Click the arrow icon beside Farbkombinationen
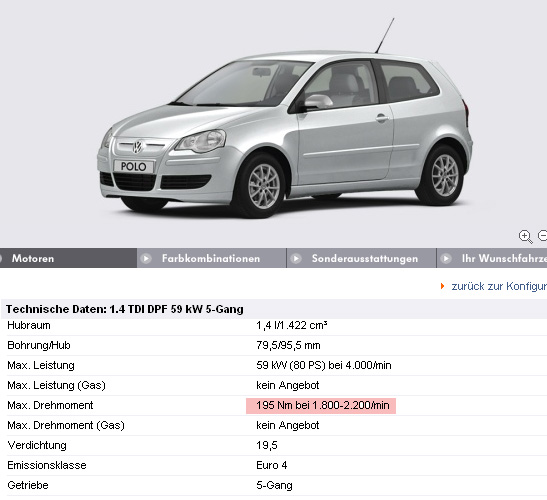Screen dimensions: 547x500 coord(146,259)
